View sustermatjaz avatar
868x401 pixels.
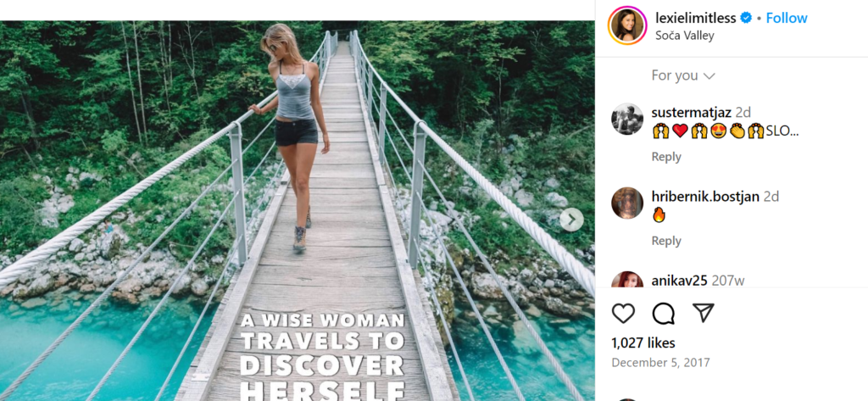click(627, 120)
